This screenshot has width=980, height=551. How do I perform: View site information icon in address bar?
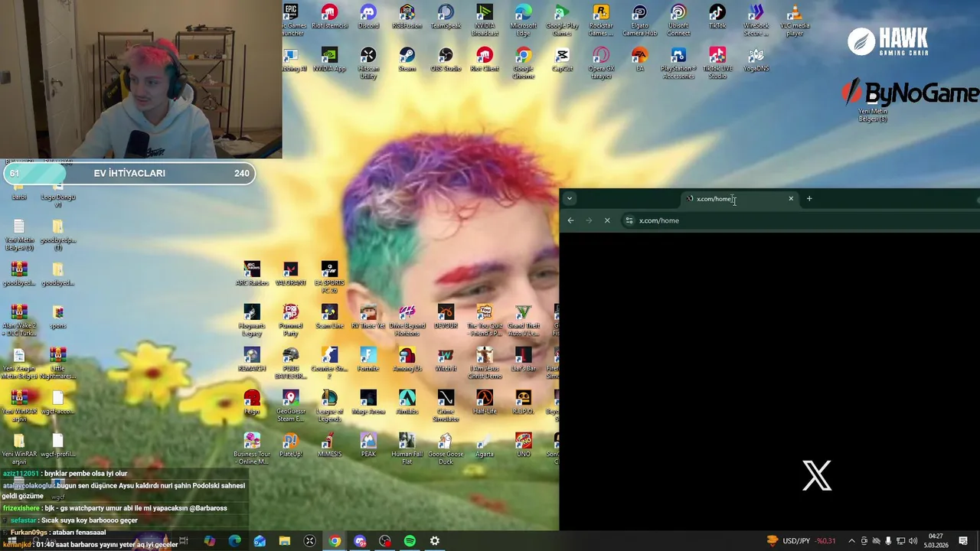click(629, 220)
